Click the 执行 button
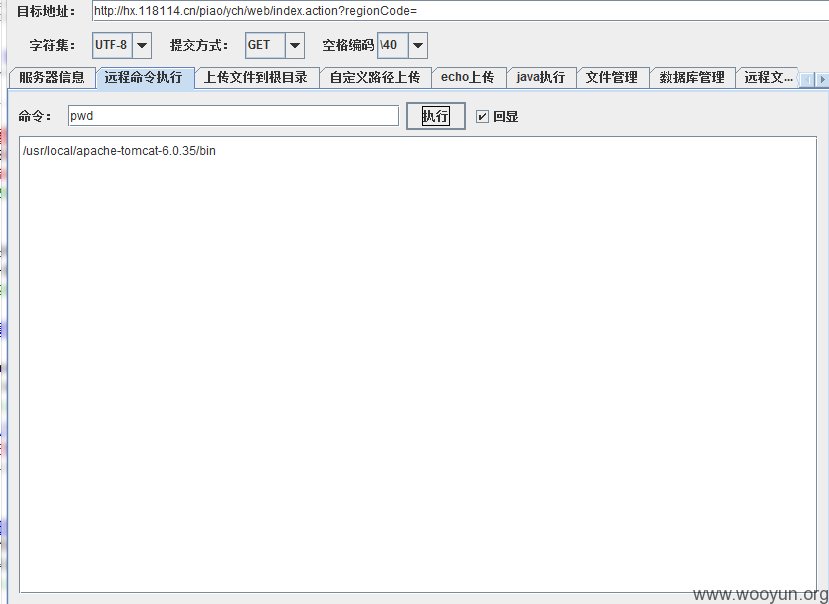This screenshot has height=604, width=829. click(x=436, y=116)
